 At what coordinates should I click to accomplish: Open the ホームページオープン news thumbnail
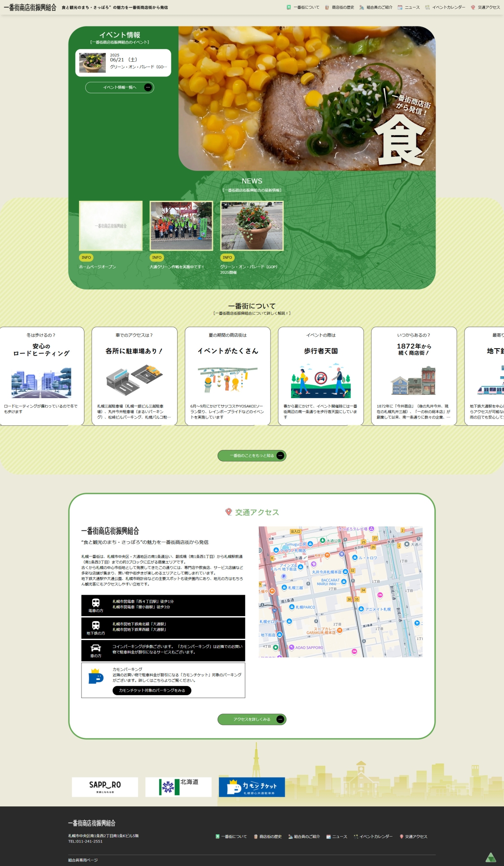tap(111, 226)
